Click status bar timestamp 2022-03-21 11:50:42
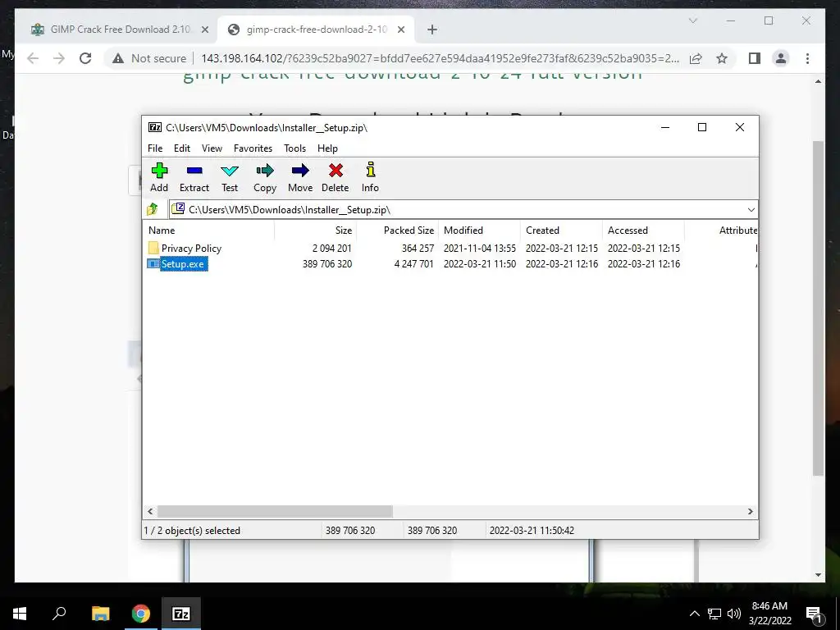This screenshot has height=630, width=840. tap(532, 531)
